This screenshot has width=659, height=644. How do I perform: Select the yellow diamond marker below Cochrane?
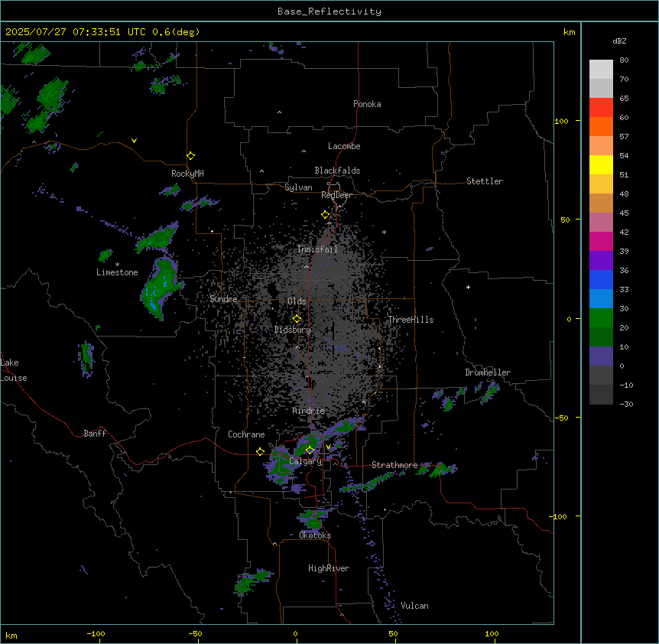261,451
